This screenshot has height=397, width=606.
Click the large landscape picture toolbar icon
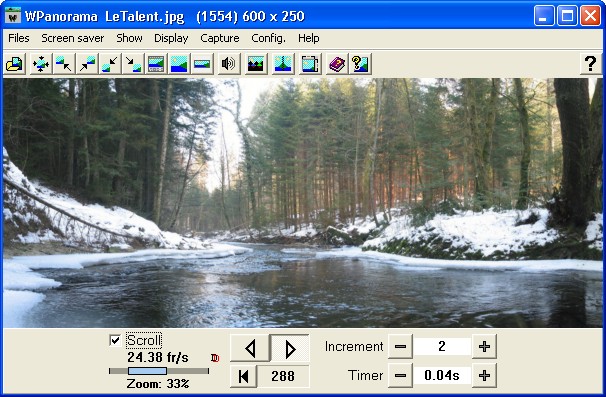click(179, 64)
